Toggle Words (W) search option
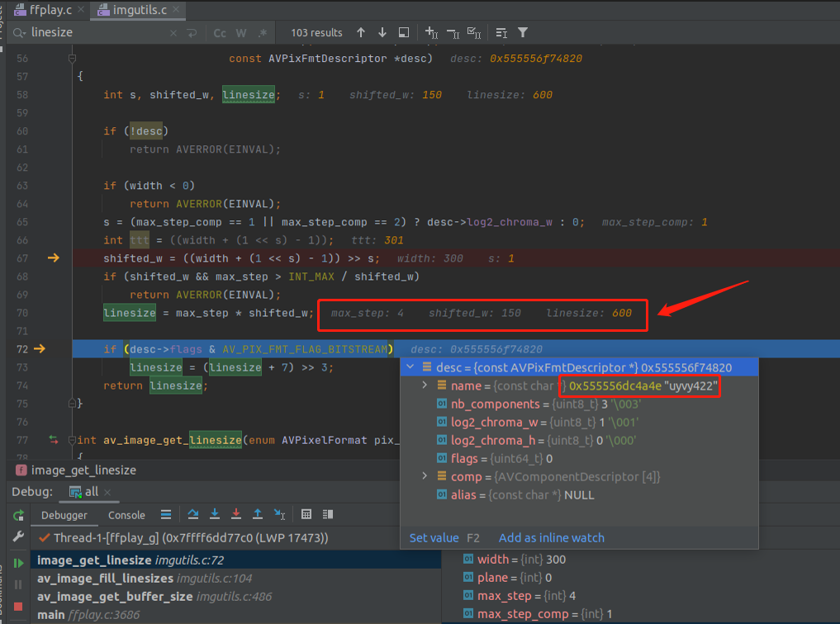This screenshot has height=624, width=840. pos(241,33)
